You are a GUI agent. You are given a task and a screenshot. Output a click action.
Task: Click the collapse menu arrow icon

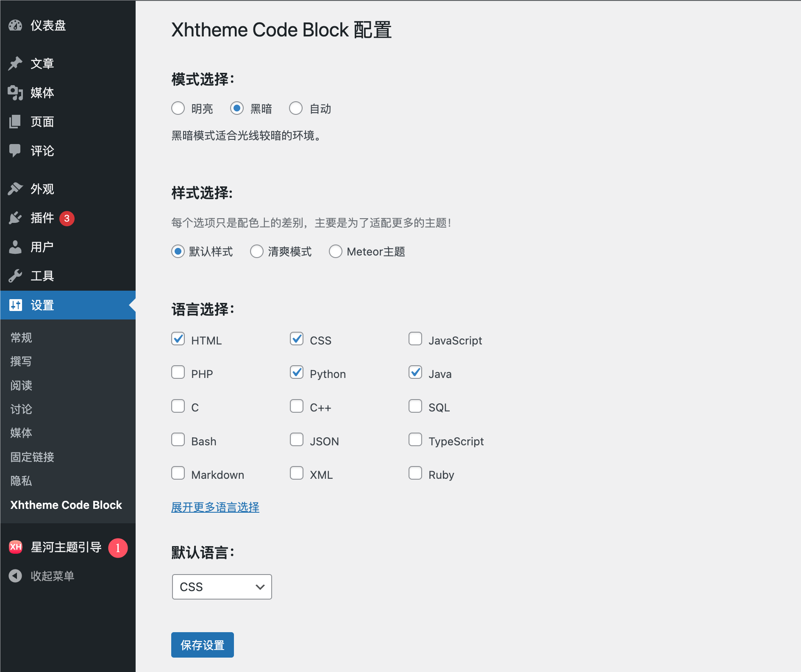click(15, 576)
